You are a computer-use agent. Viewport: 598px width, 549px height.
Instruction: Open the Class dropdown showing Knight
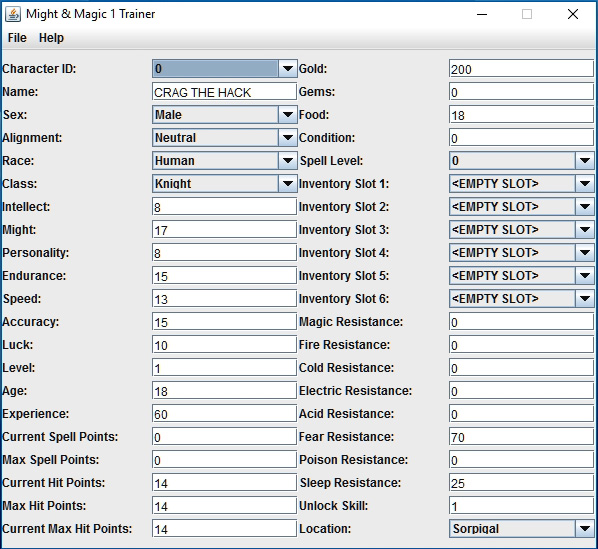[225, 183]
